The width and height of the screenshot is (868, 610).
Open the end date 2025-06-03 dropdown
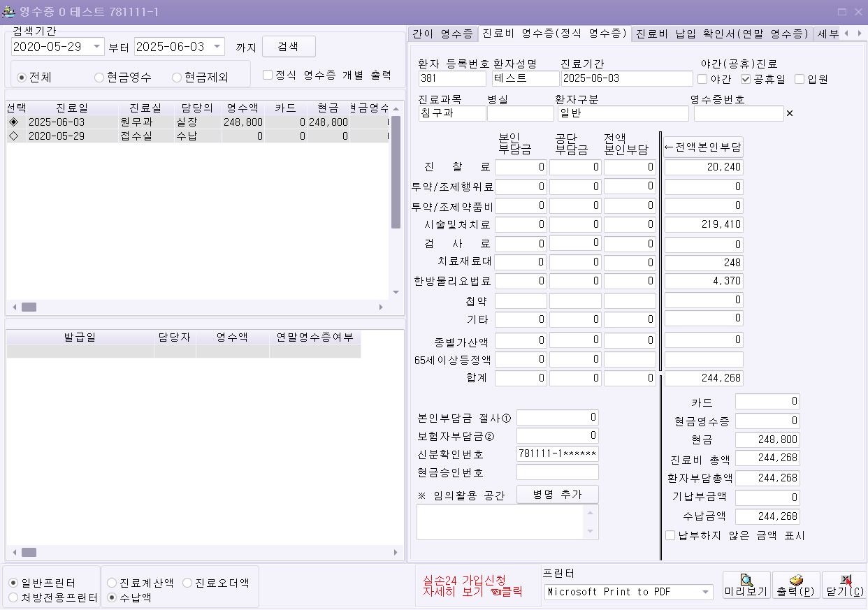[x=217, y=47]
